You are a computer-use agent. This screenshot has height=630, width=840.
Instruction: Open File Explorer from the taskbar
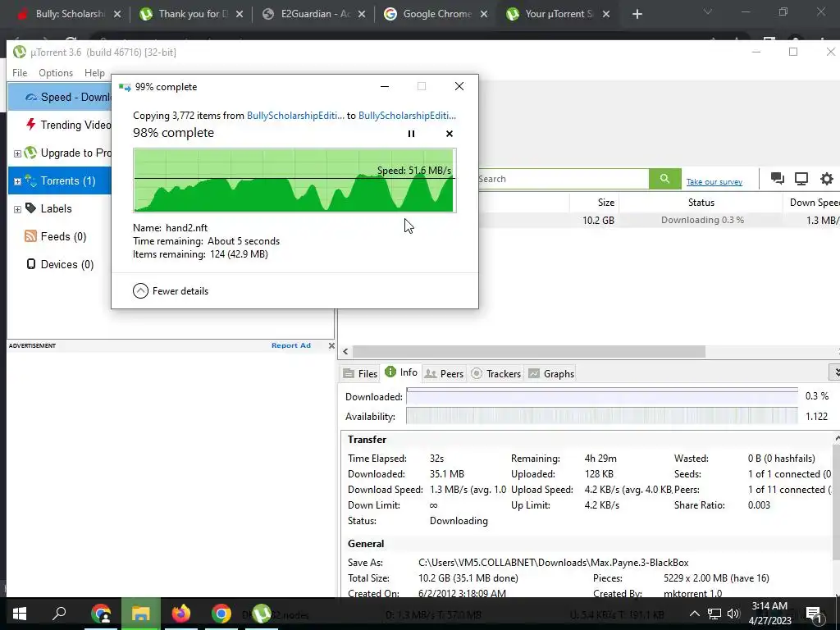pyautogui.click(x=140, y=614)
